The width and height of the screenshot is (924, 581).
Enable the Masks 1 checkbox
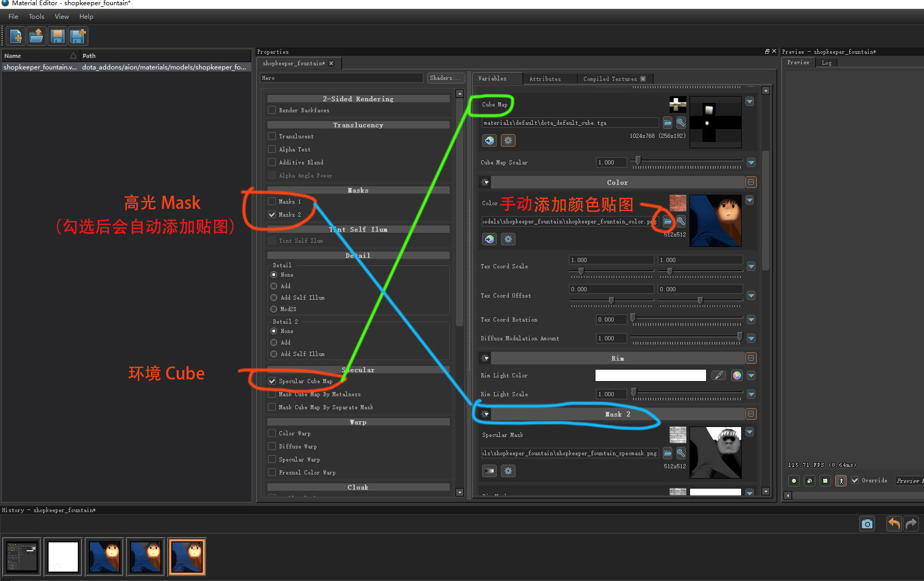[x=272, y=201]
